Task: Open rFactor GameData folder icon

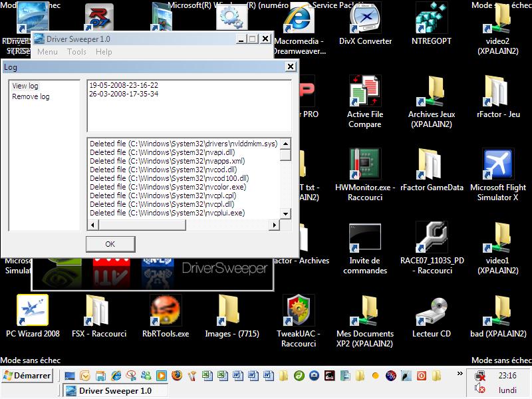Action: [431, 170]
